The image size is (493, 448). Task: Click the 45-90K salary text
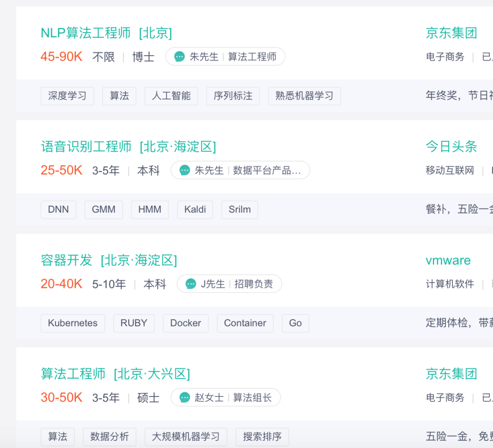[x=62, y=57]
